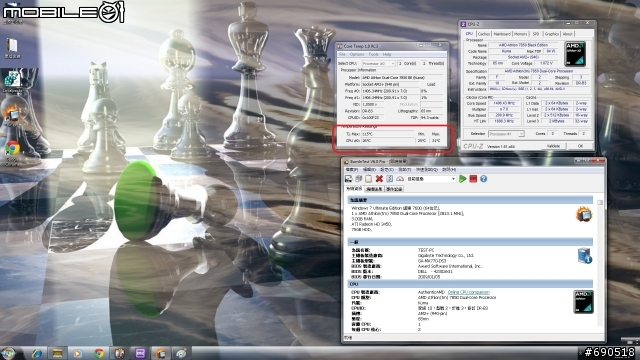Screen dimensions: 640x360
Task: Click the BurnInTest vertical scrollbar thumb
Action: point(600,202)
